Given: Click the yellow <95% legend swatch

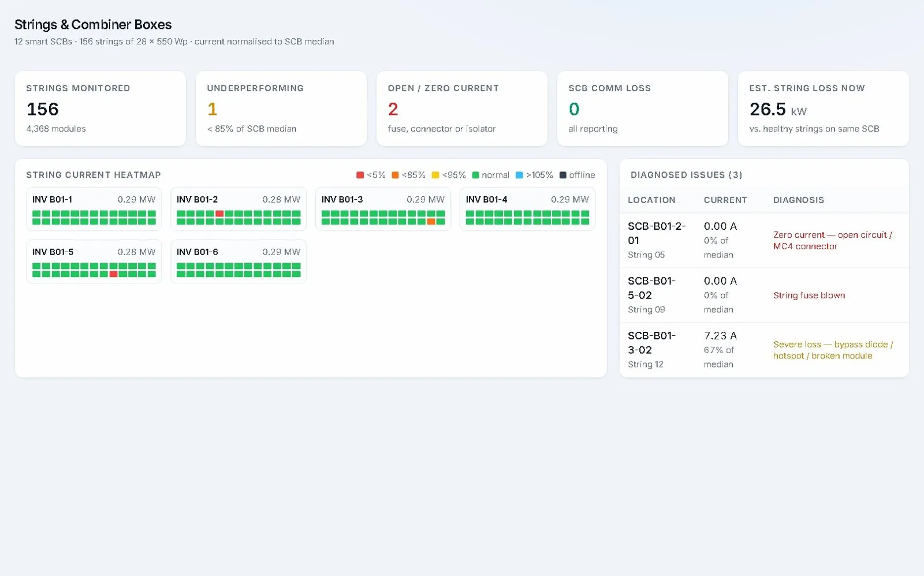Looking at the screenshot, I should point(435,175).
